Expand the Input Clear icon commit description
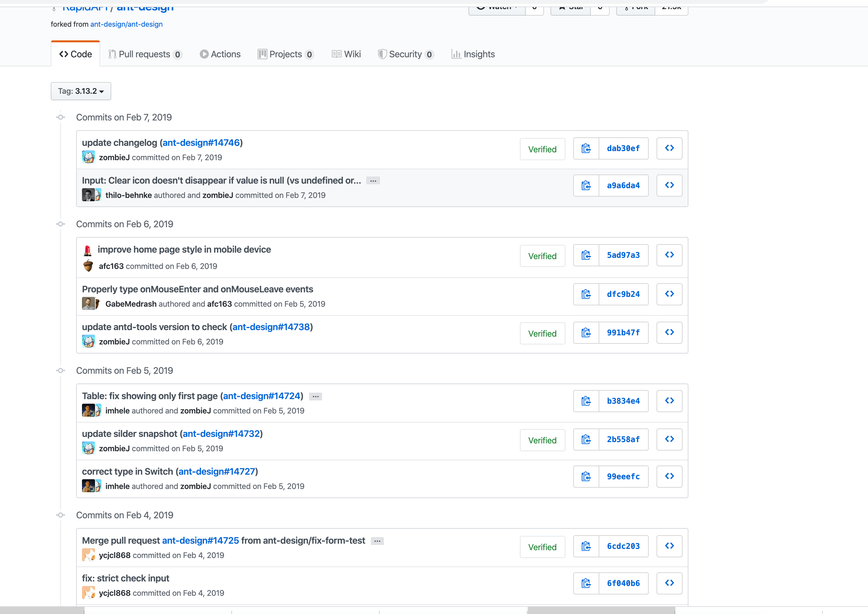 point(373,181)
